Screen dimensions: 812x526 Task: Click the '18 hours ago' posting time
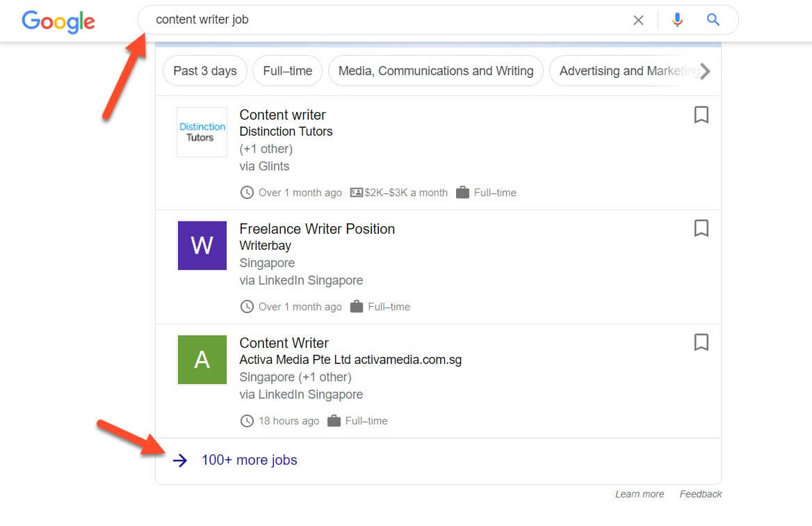tap(289, 421)
